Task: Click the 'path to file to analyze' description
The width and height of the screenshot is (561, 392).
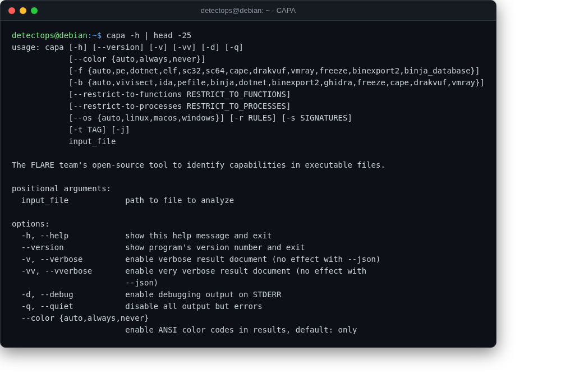Action: tap(180, 201)
